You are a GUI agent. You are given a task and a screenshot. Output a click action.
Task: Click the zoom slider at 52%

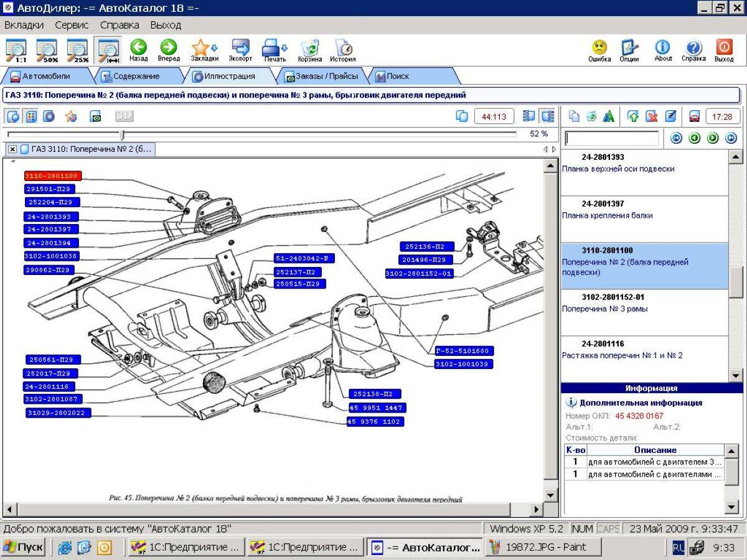123,134
